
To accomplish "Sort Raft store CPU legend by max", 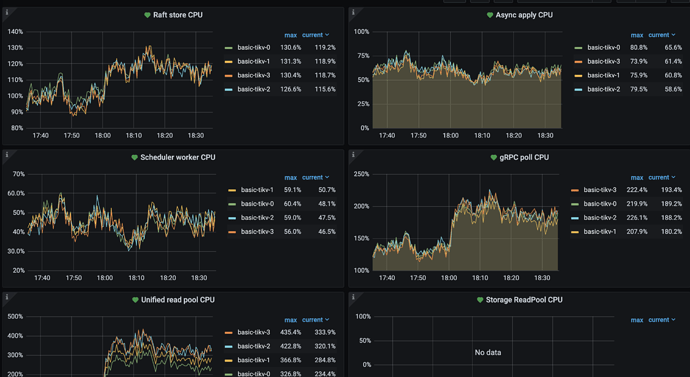I will (x=290, y=35).
